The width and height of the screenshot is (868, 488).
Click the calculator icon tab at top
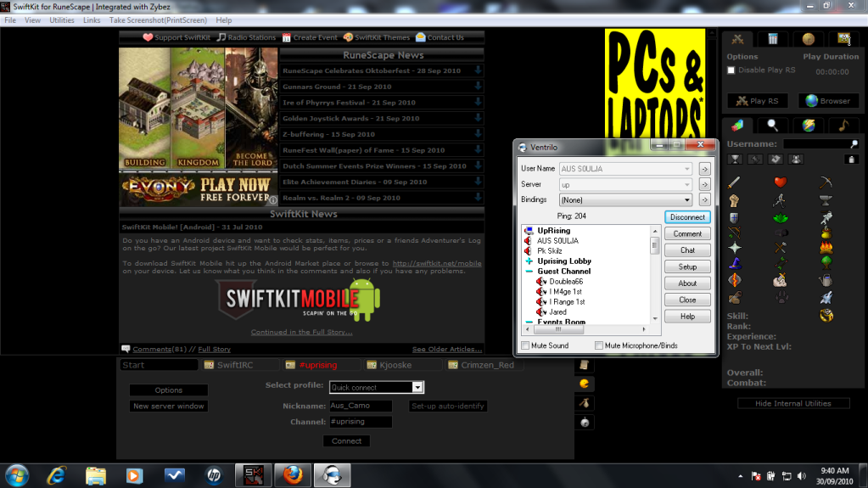click(x=772, y=39)
